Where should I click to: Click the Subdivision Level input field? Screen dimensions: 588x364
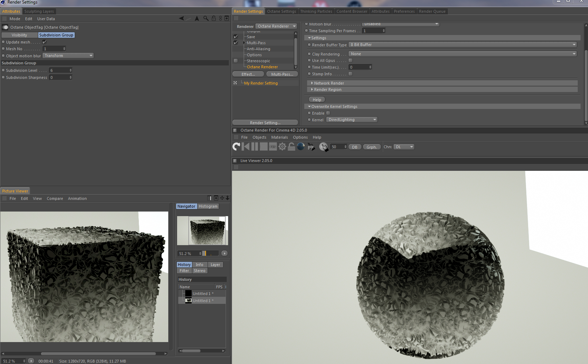59,70
